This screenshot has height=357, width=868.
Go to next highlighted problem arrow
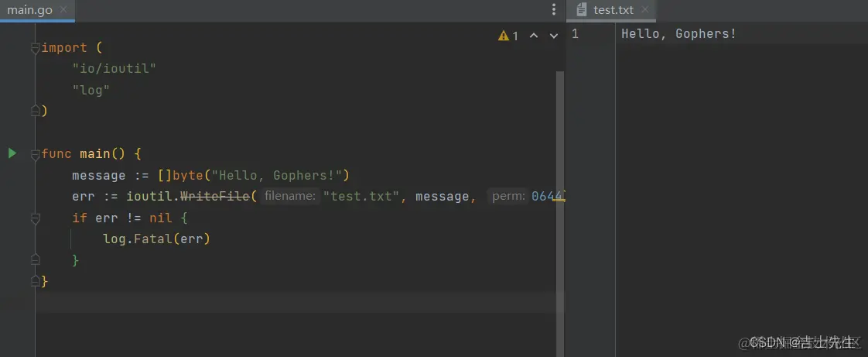pos(554,36)
